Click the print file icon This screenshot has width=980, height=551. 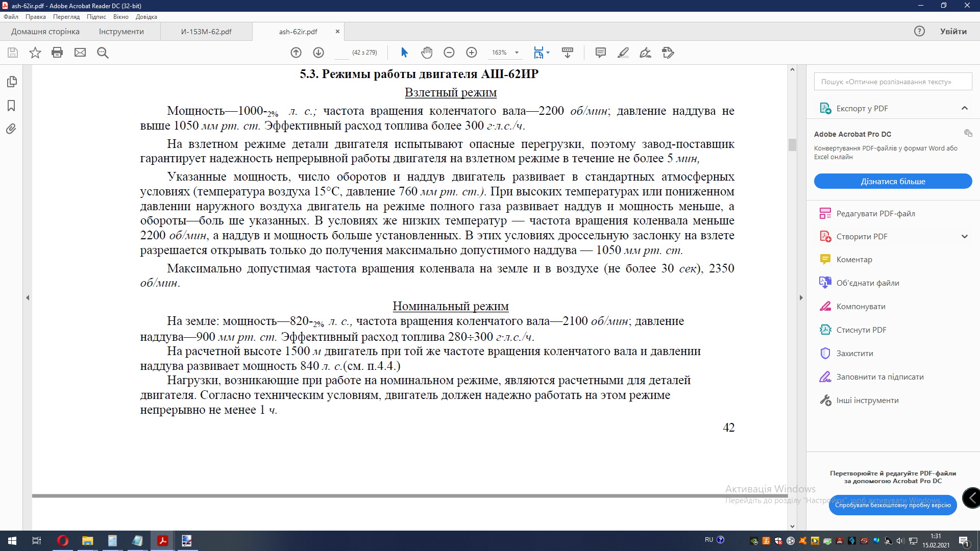tap(57, 53)
